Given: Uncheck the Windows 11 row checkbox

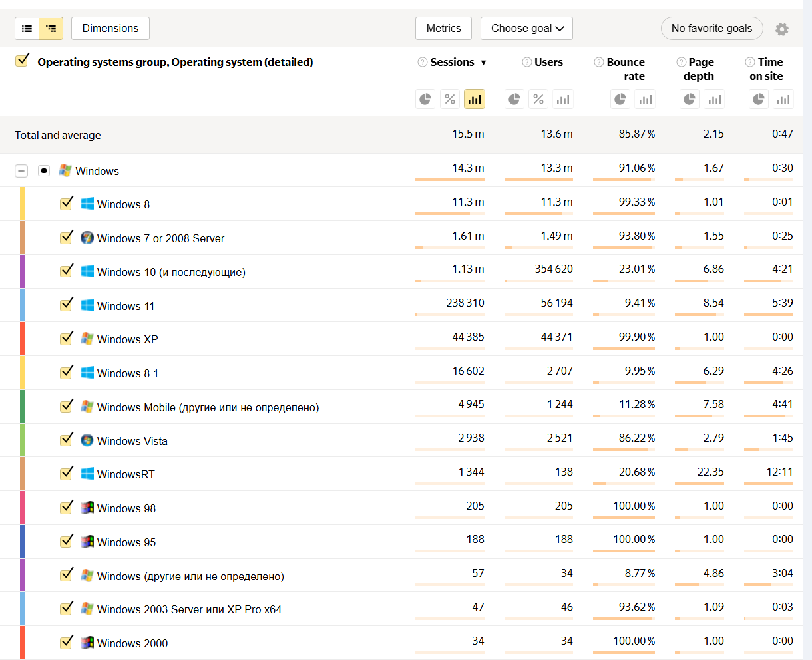Looking at the screenshot, I should pos(66,305).
